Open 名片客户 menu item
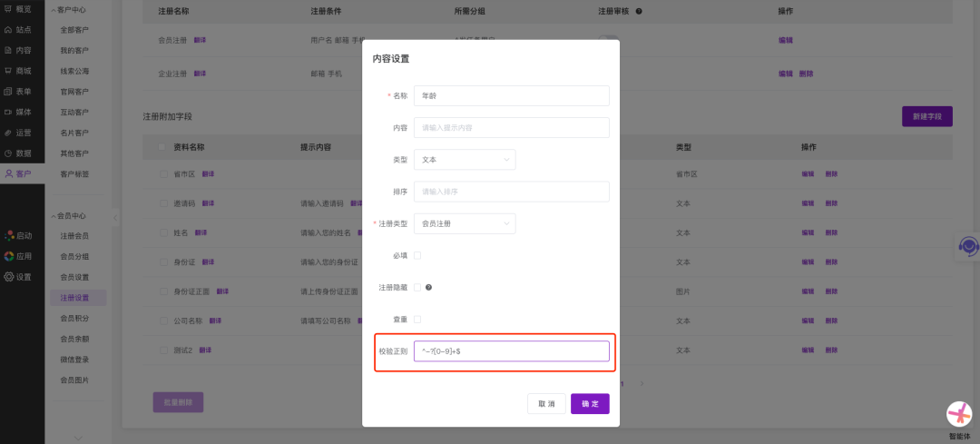The width and height of the screenshot is (980, 444). (x=74, y=133)
